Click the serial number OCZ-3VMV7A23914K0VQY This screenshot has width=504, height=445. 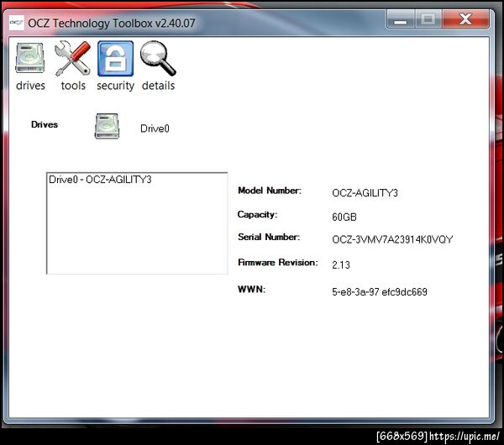click(x=392, y=239)
